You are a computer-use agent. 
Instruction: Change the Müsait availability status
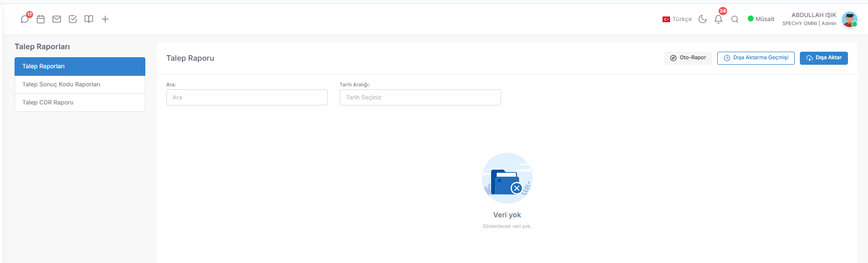tap(761, 19)
